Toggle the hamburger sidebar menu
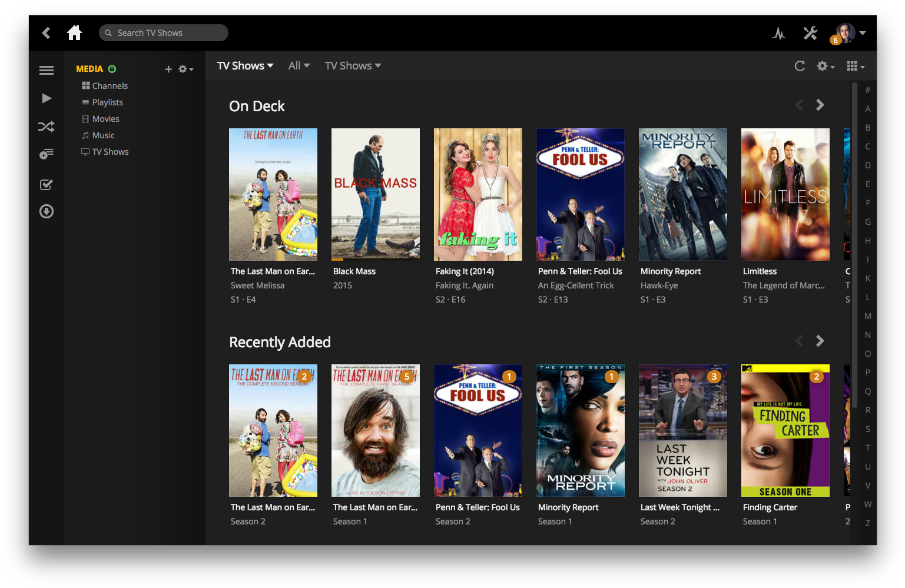 click(x=47, y=71)
